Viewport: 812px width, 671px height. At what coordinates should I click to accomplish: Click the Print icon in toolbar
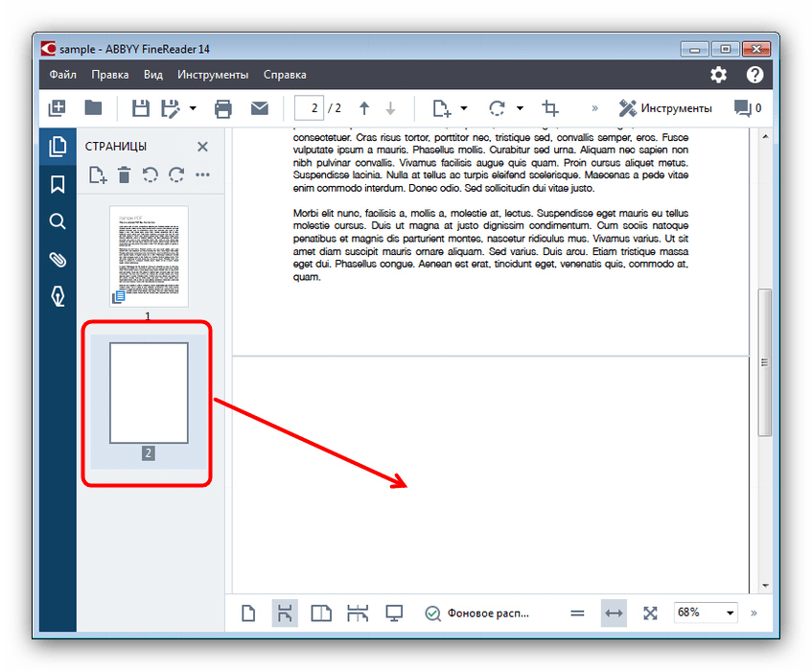[223, 108]
